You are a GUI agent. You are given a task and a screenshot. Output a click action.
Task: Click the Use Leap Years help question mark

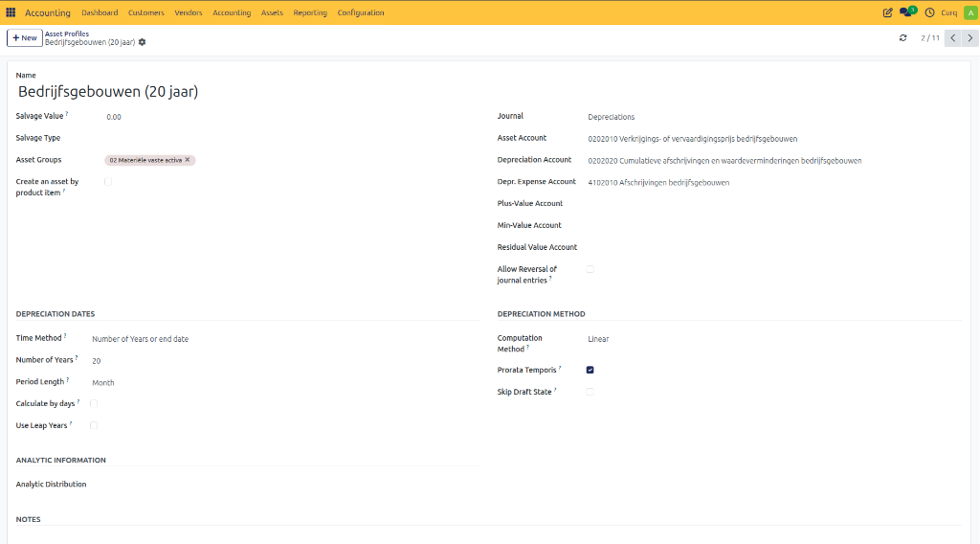(x=71, y=423)
